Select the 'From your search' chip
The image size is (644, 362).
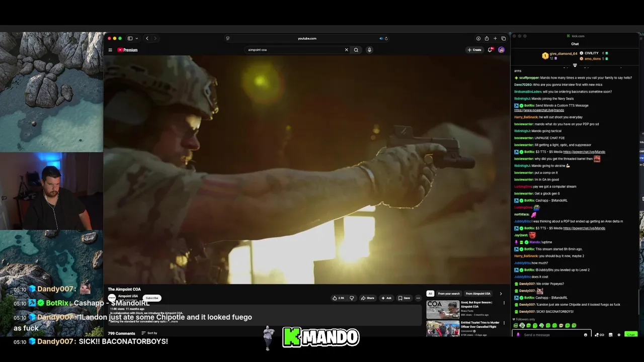coord(449,293)
